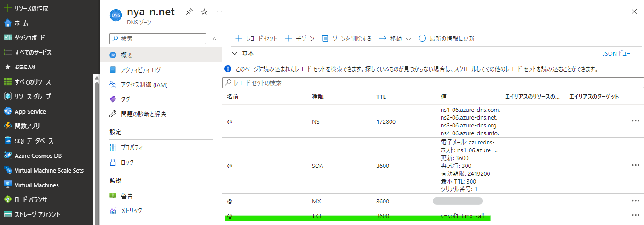644x225 pixels.
Task: Click the alias target column header
Action: pos(594,97)
